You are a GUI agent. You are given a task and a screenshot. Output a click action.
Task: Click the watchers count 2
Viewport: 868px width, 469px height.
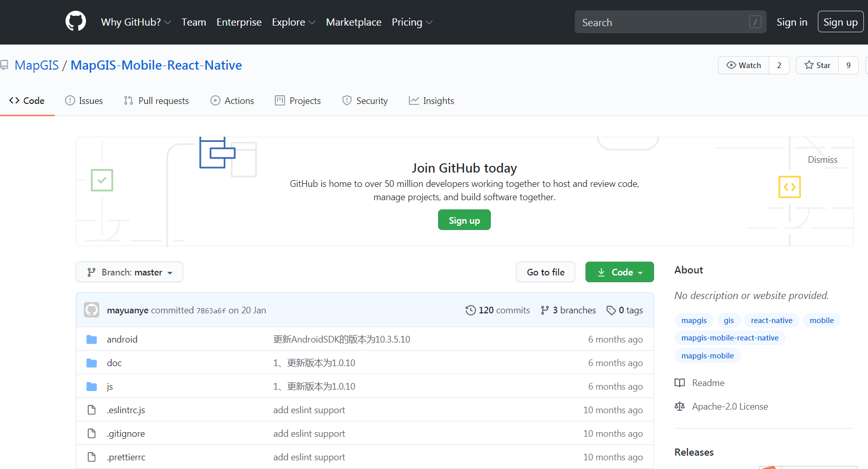coord(779,65)
